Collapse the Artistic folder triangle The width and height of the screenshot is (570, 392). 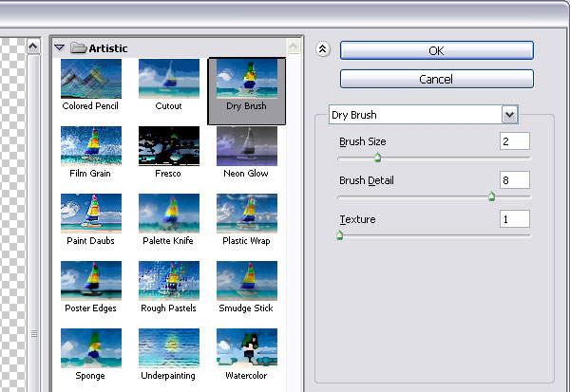pyautogui.click(x=60, y=47)
